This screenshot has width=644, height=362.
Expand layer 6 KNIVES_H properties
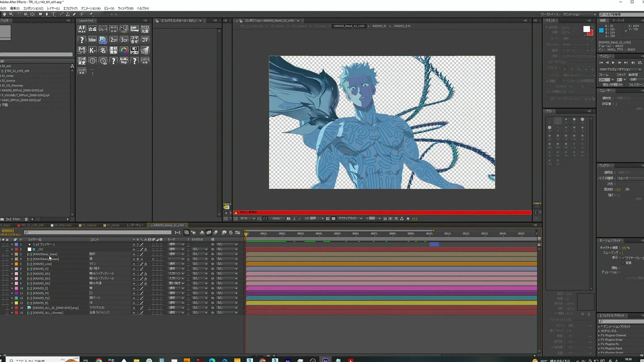[x=12, y=269]
